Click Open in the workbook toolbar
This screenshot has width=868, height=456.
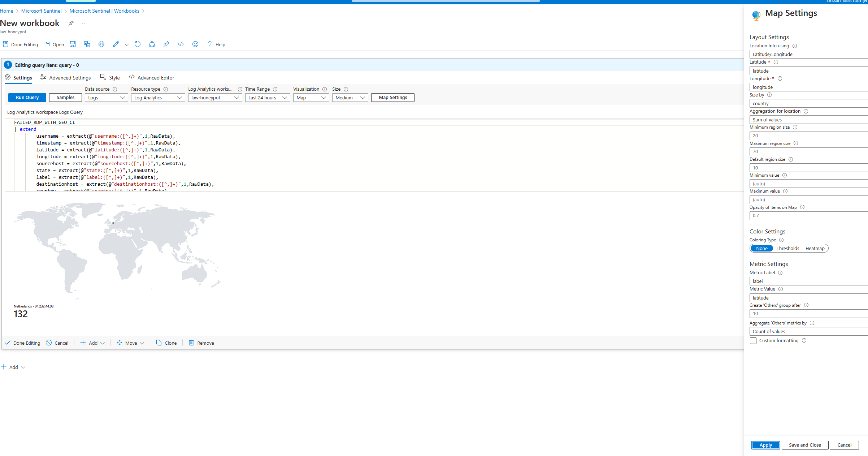click(x=54, y=44)
